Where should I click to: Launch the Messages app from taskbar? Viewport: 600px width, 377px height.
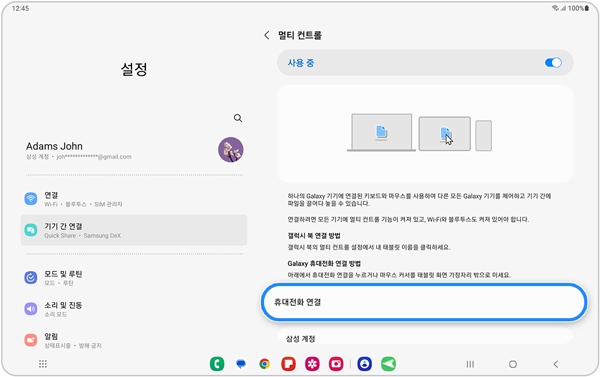241,364
